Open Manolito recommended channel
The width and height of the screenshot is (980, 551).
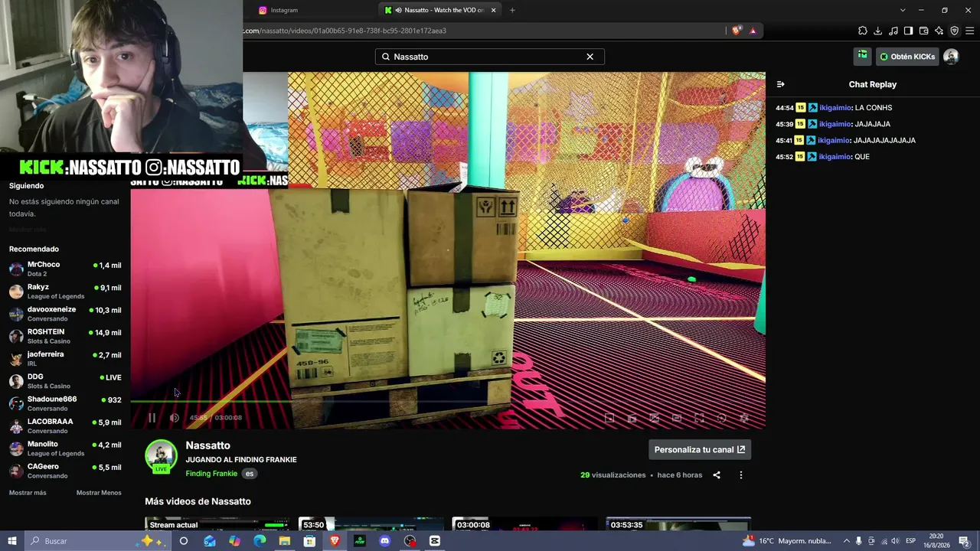[x=65, y=448]
